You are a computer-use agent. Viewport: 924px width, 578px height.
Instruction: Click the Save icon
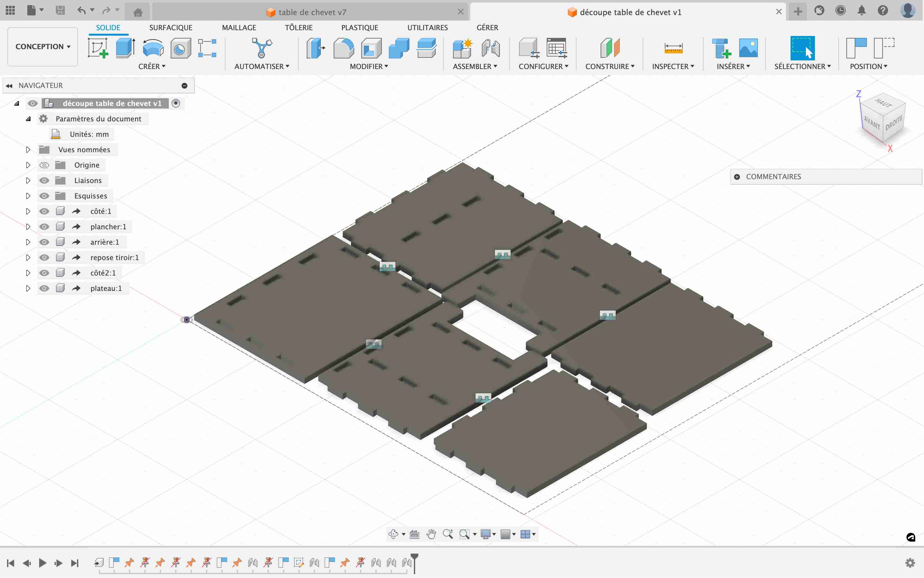click(x=60, y=10)
